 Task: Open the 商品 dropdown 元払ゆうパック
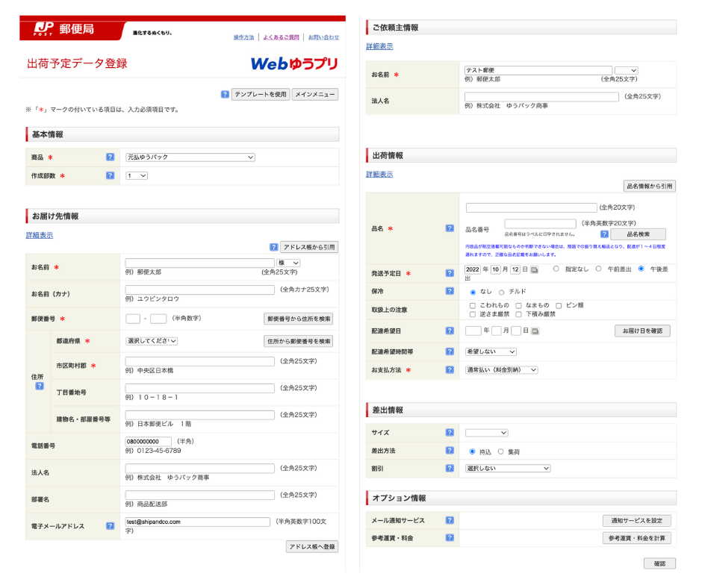point(190,157)
